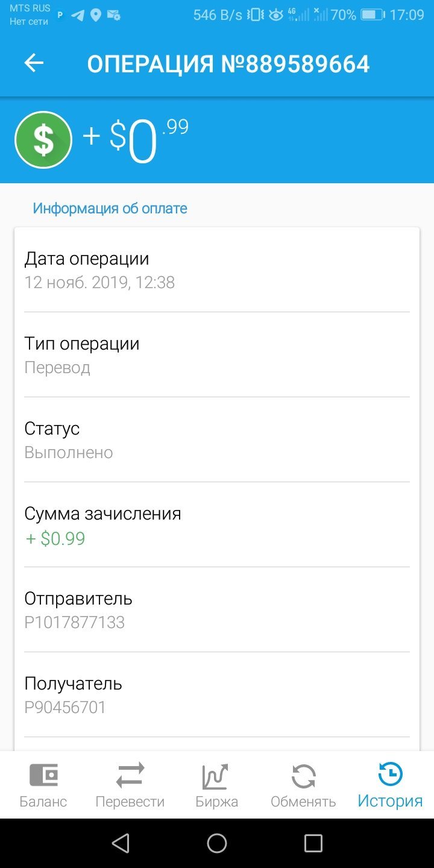Tap the operation №889589664 title
Viewport: 434px width, 868px height.
click(x=228, y=63)
